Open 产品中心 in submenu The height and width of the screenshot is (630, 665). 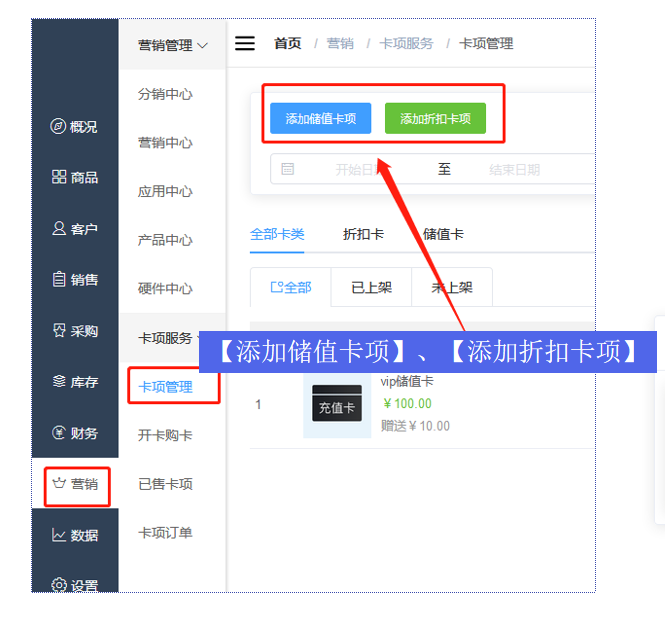[x=165, y=240]
